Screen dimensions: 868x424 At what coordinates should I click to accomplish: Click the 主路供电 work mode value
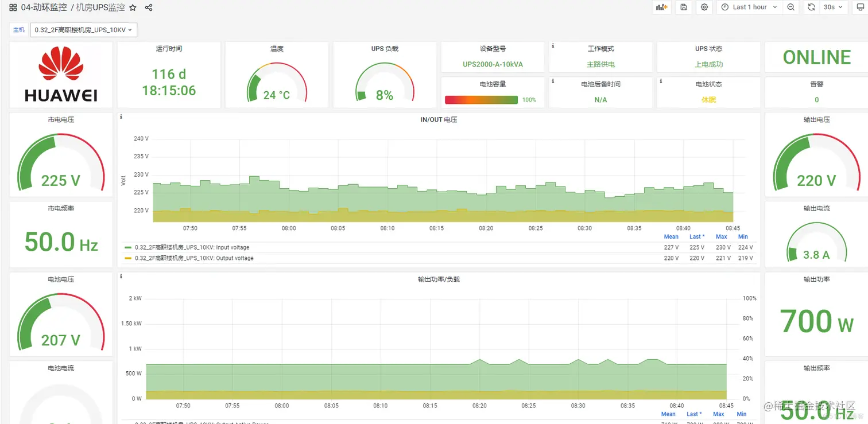point(600,64)
